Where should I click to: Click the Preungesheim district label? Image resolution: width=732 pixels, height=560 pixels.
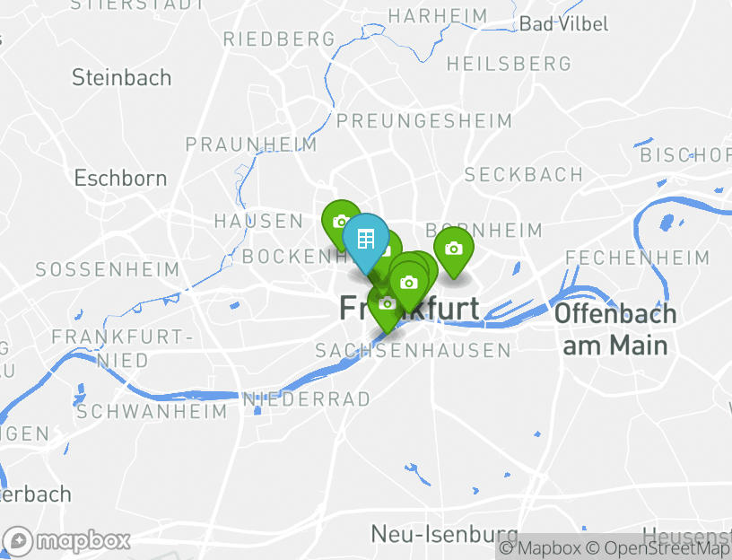424,121
